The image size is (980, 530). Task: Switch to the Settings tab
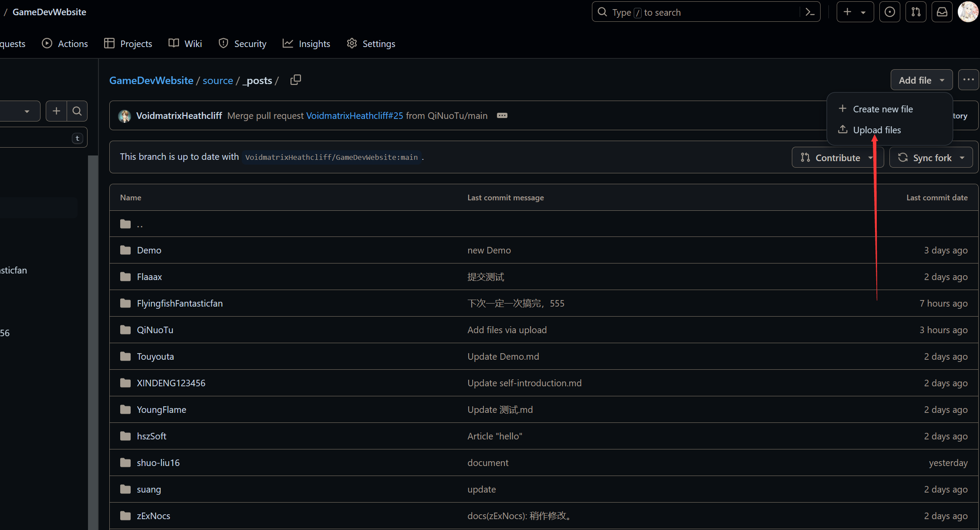[x=371, y=44]
